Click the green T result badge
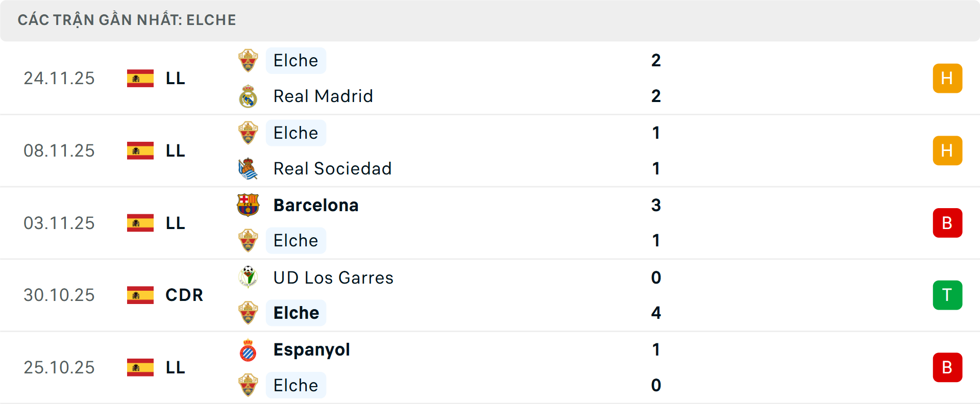The height and width of the screenshot is (404, 980). coord(947,295)
